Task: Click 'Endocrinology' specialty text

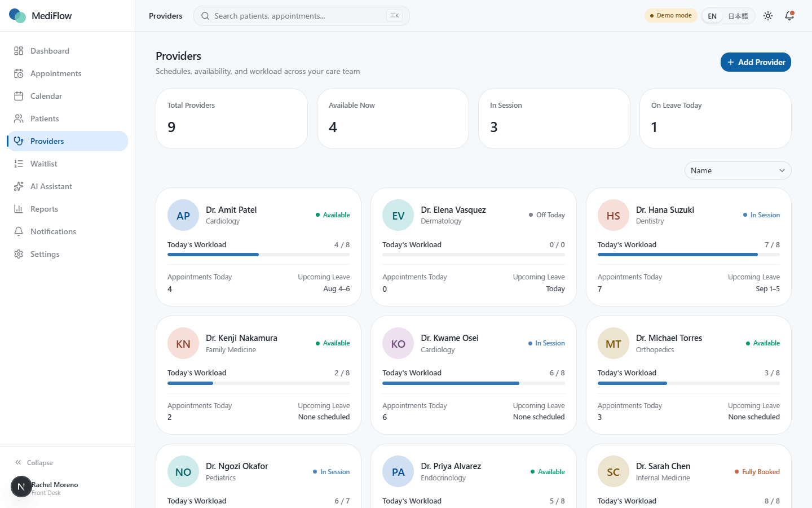Action: point(443,478)
